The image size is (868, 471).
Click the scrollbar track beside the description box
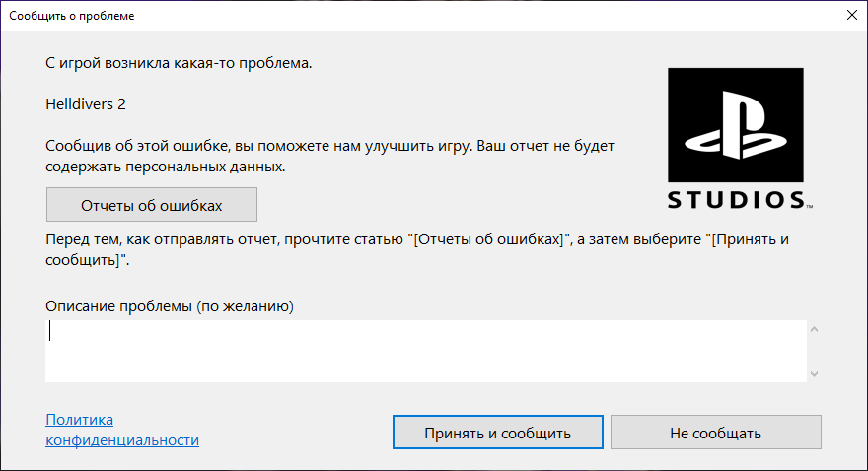point(814,352)
